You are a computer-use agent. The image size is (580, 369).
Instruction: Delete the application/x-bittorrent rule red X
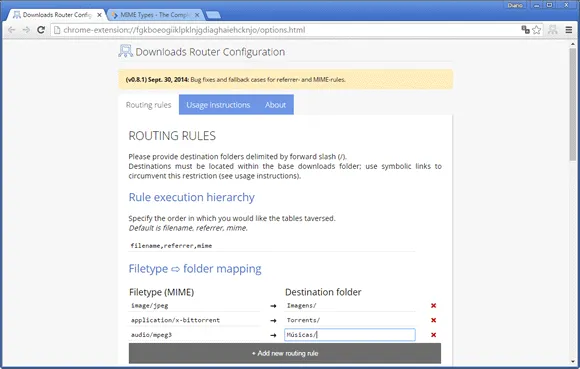434,320
